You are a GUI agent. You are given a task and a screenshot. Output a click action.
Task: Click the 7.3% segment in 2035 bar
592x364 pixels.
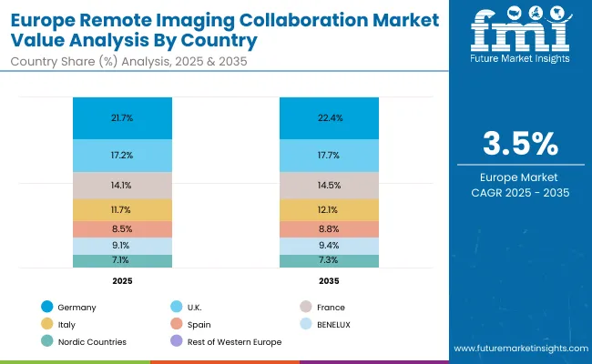[329, 261]
